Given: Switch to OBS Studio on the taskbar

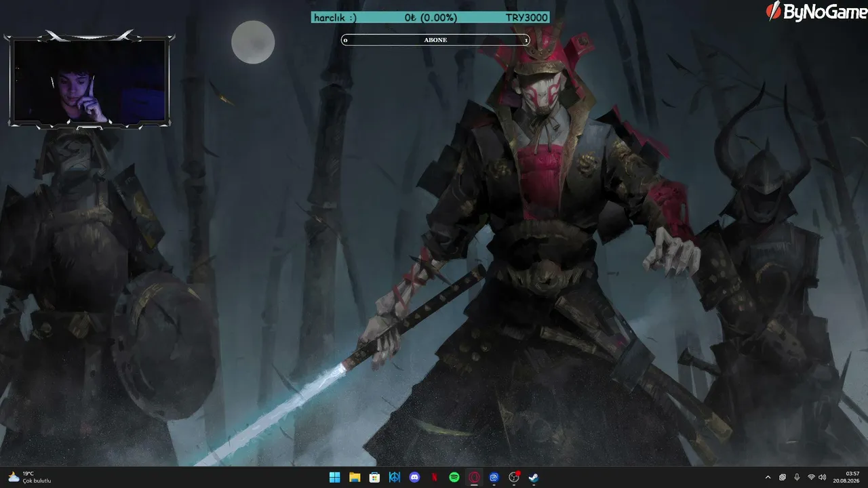Looking at the screenshot, I should click(514, 477).
